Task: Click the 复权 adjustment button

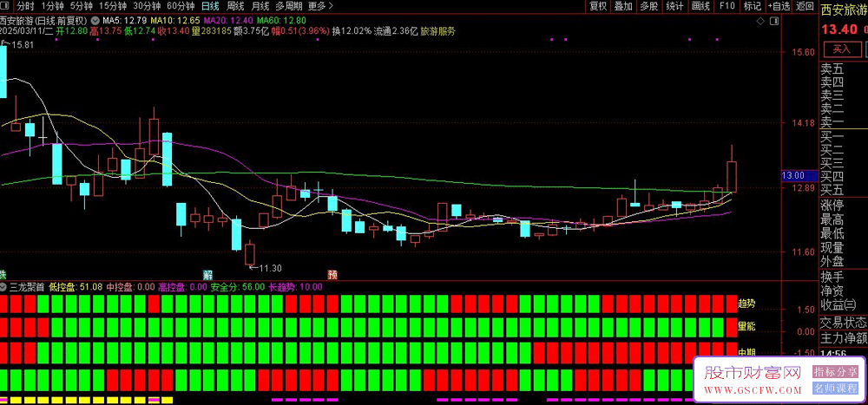Action: click(x=598, y=6)
